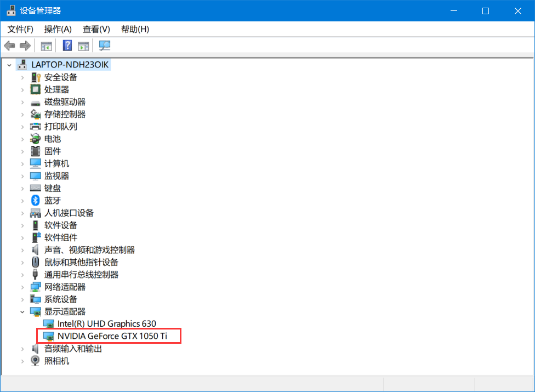Expand the 蓝牙 category arrow
Screen dimensions: 535x392
click(x=22, y=201)
